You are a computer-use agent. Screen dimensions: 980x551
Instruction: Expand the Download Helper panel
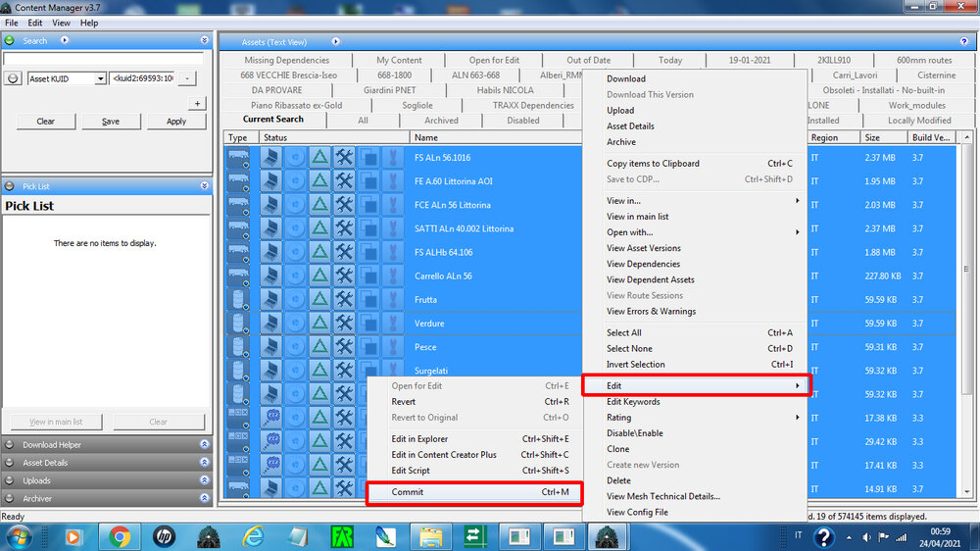point(205,445)
